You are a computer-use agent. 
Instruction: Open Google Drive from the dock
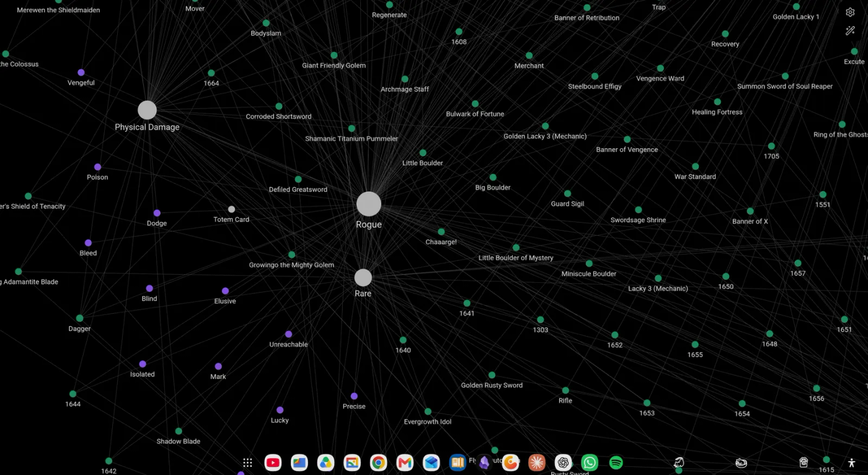coord(325,463)
